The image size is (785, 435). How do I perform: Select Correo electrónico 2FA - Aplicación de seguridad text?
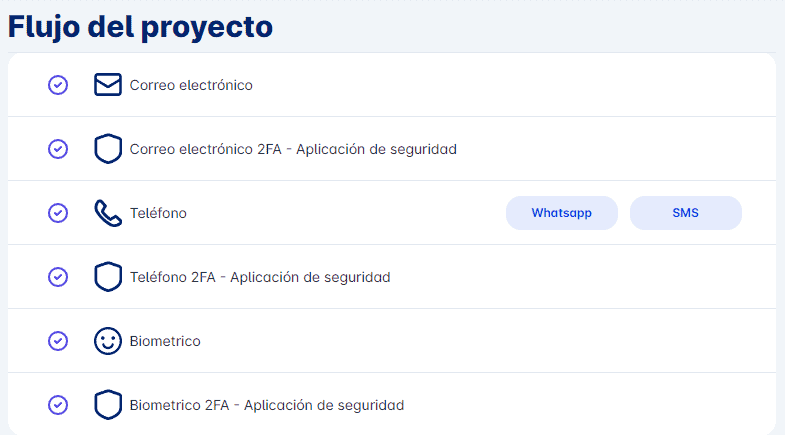tap(293, 149)
